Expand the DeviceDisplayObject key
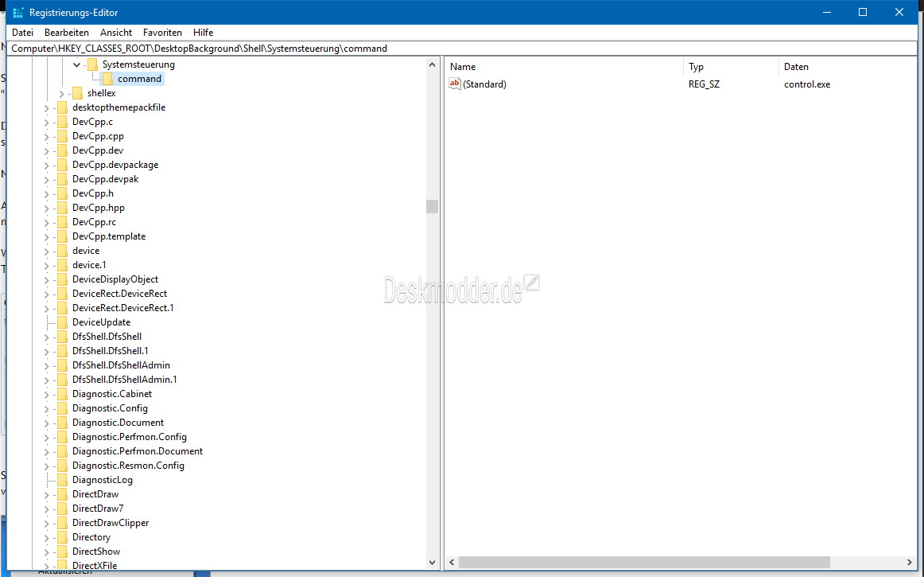The image size is (924, 577). pyautogui.click(x=47, y=279)
